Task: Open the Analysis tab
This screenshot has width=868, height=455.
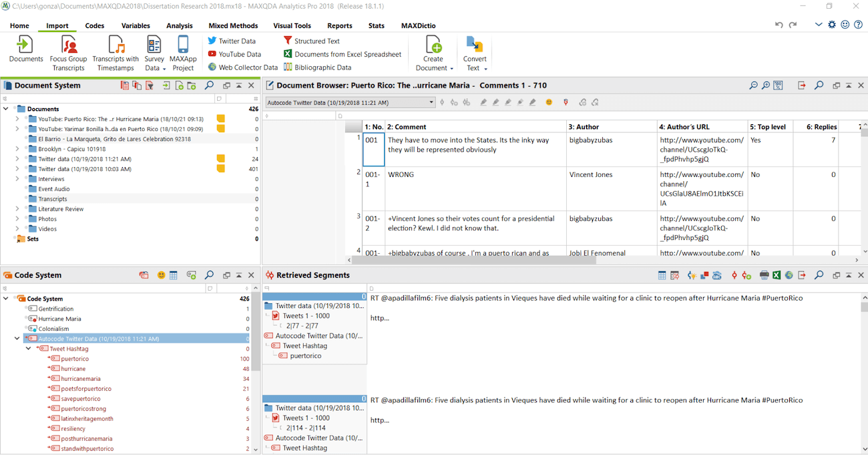Action: point(180,25)
